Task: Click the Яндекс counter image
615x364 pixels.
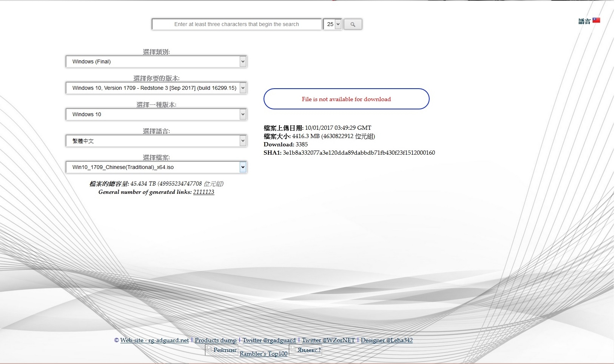Action: point(305,350)
